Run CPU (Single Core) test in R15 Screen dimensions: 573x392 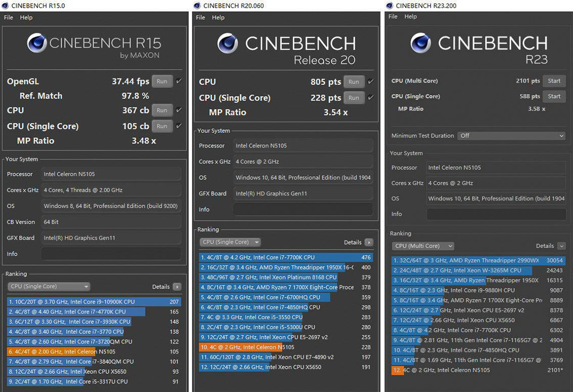click(x=162, y=126)
